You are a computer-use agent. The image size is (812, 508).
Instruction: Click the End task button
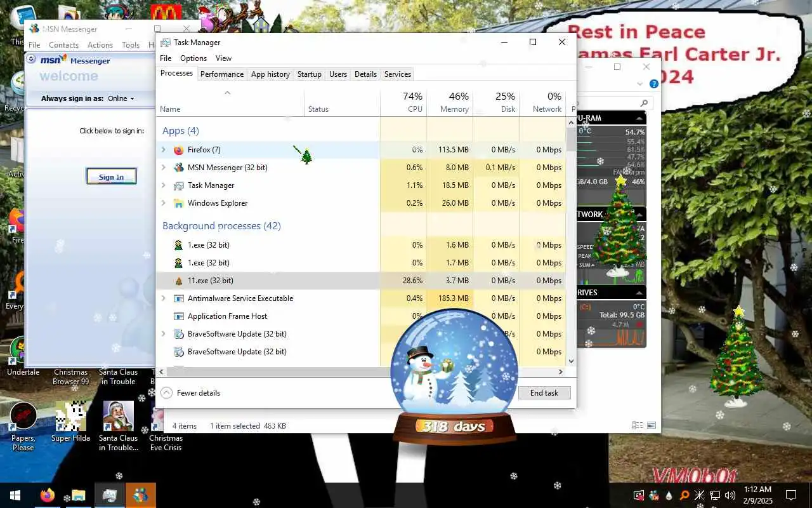point(544,393)
